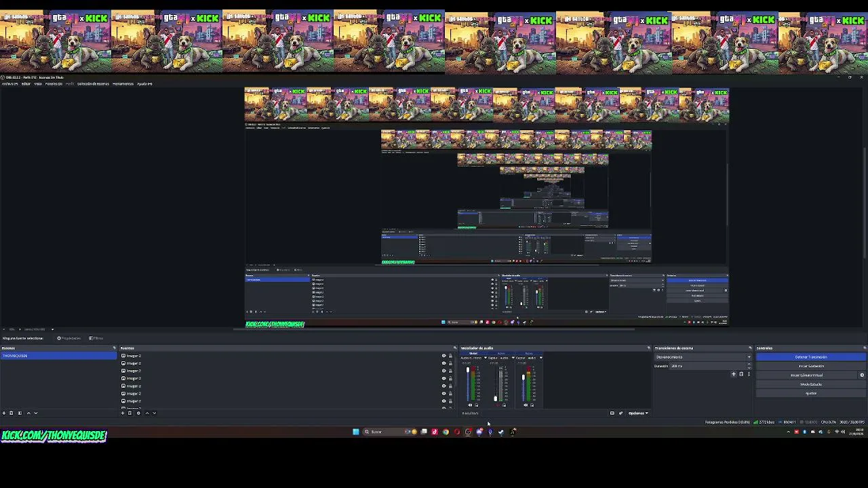Click the Filtros button above Fuentes
Screen dimensions: 868x488
pos(96,338)
